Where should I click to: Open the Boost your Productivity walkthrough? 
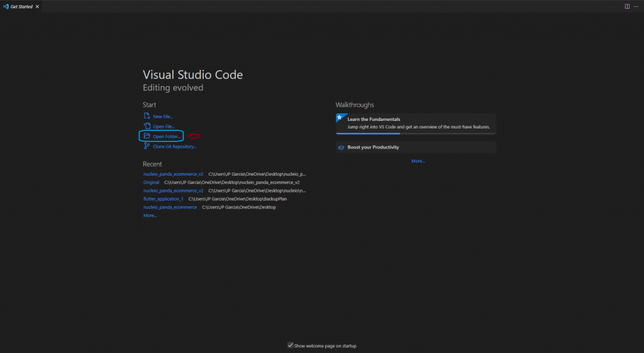(416, 147)
